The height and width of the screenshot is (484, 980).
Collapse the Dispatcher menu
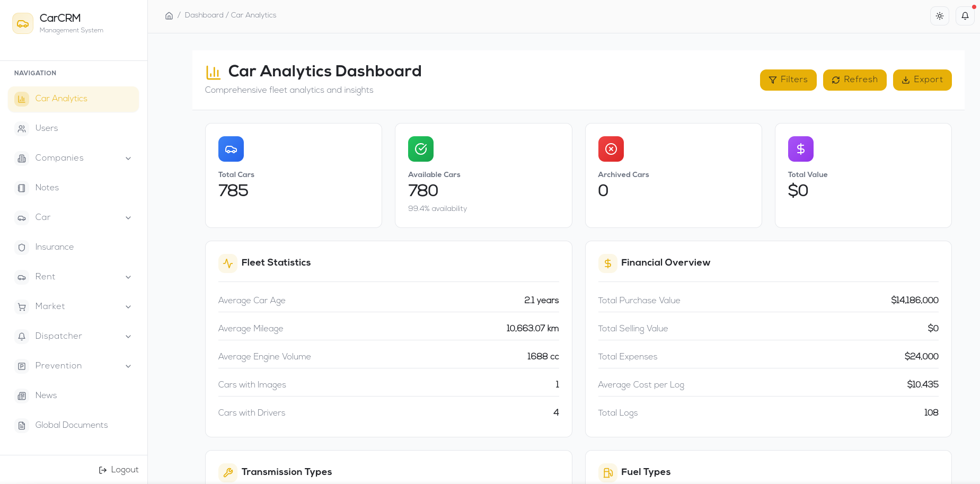pyautogui.click(x=128, y=337)
